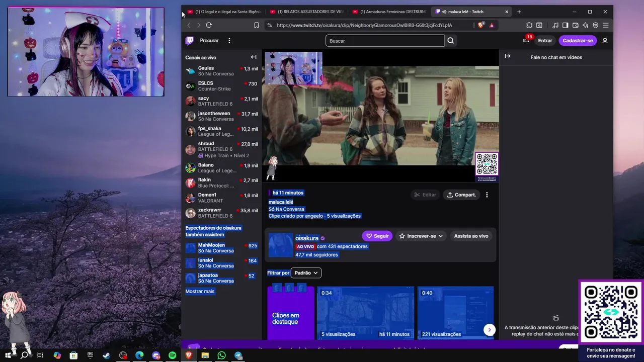Click the Clipes em destaque card
Viewport: 644px width, 362px height.
291,313
